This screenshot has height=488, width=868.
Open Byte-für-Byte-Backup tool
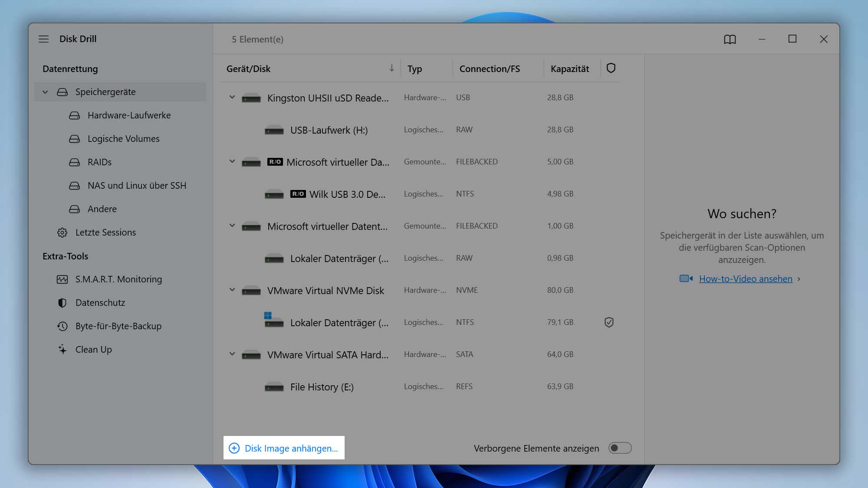pyautogui.click(x=118, y=326)
